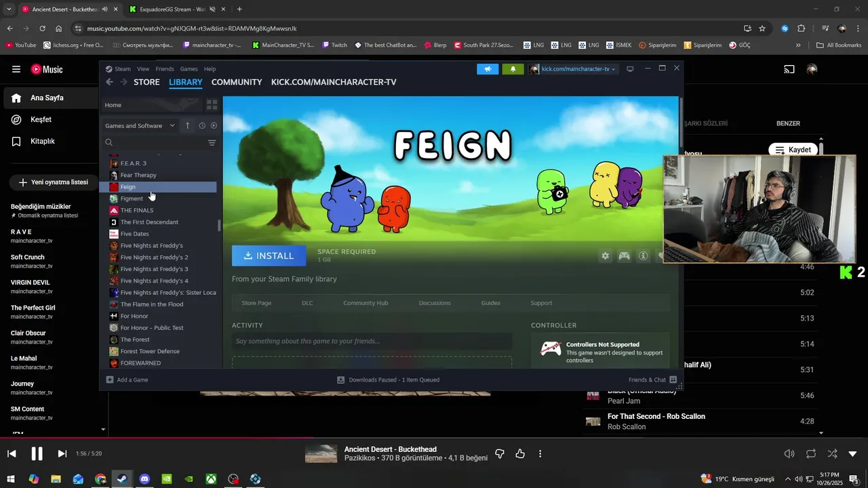The width and height of the screenshot is (868, 488).
Task: Go back using Steam's back arrow
Action: [110, 82]
